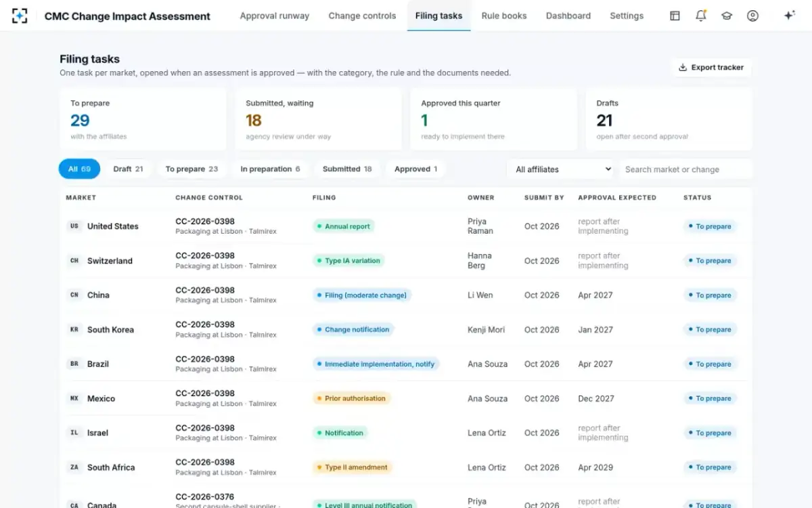This screenshot has width=812, height=508.
Task: Open the Dashboard tab
Action: pos(568,16)
